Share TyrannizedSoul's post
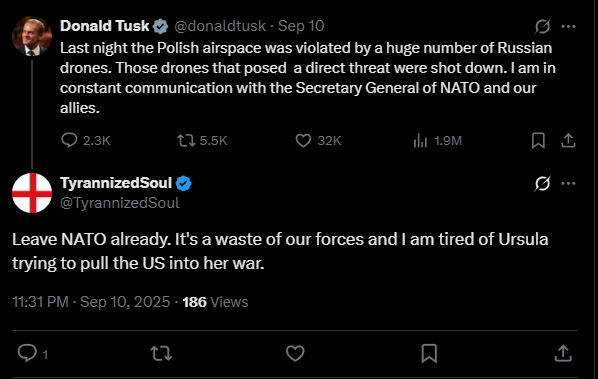598x379 pixels. [x=563, y=353]
